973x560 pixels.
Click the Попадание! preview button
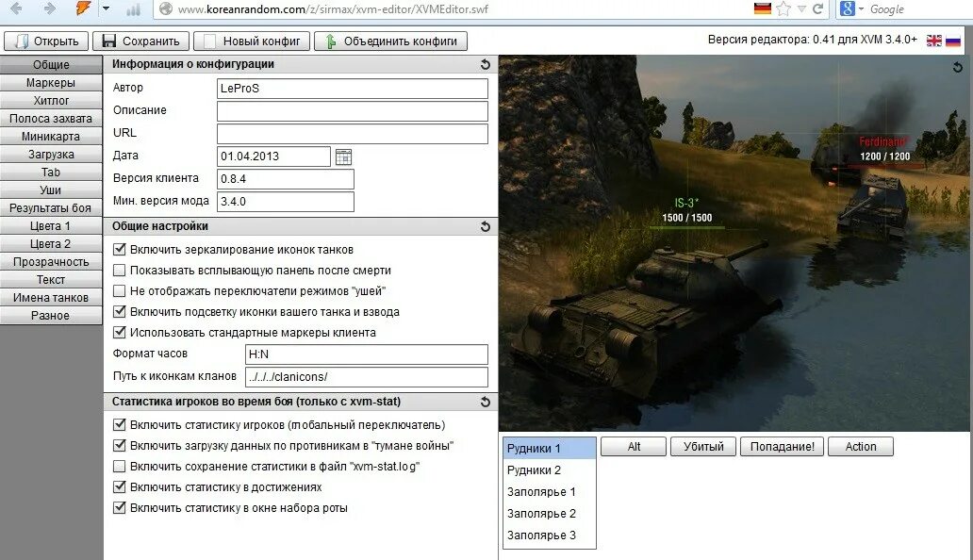(x=782, y=447)
